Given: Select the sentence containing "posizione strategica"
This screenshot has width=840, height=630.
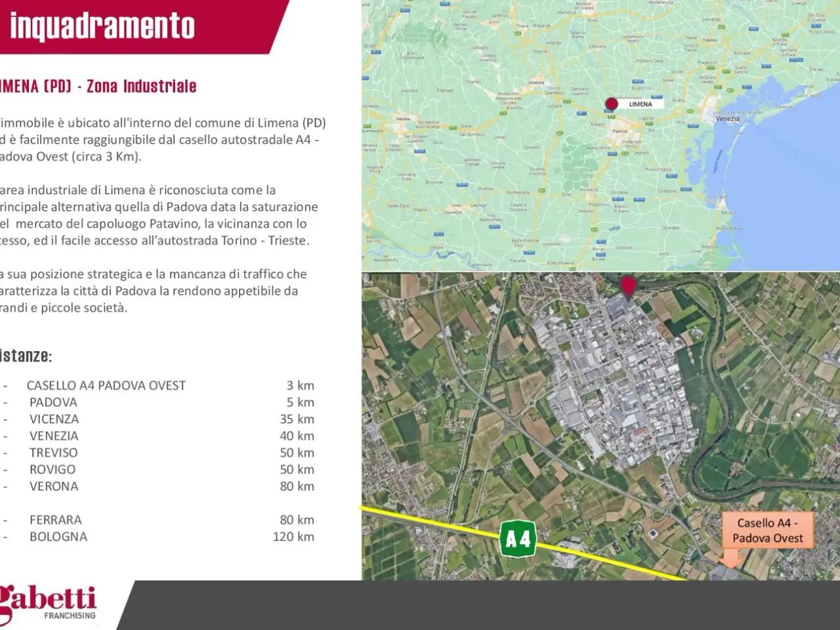Looking at the screenshot, I should point(153,291).
